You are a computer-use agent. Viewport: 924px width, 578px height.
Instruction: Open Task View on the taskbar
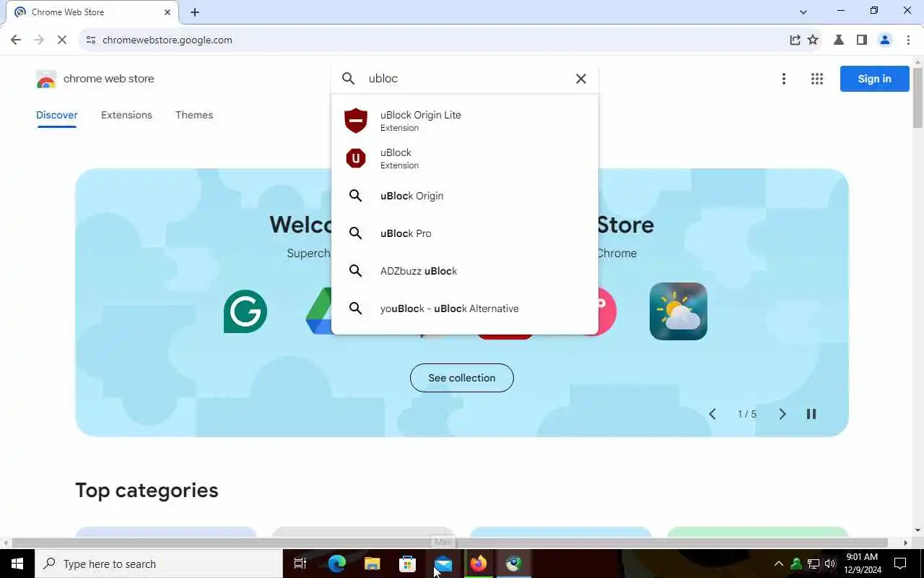[x=300, y=564]
